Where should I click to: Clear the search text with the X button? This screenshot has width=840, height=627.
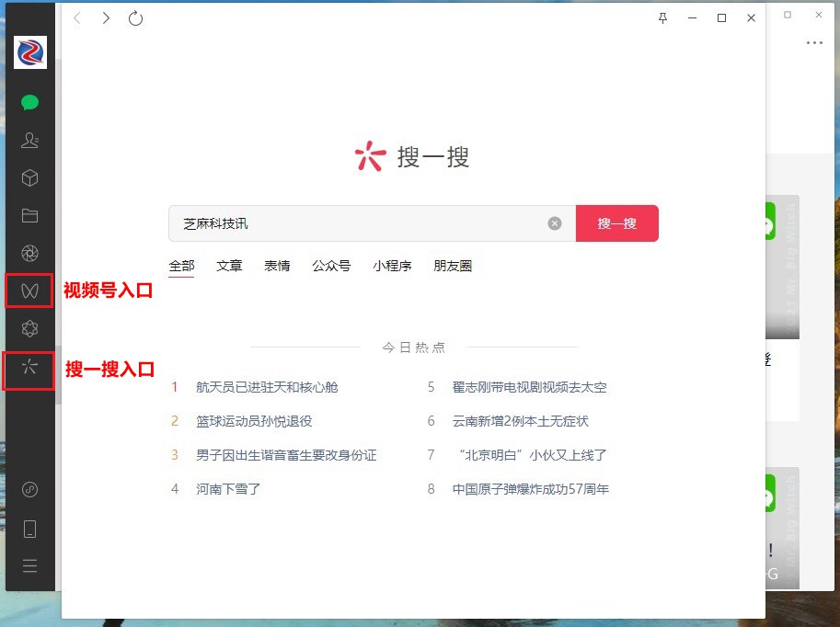554,222
